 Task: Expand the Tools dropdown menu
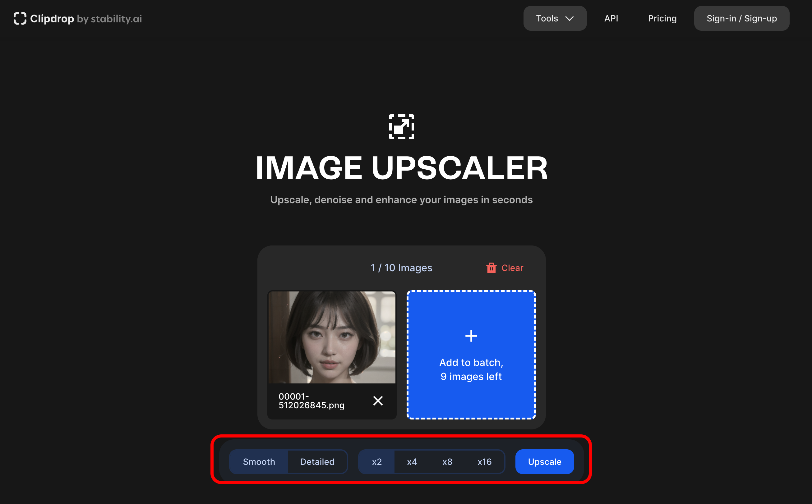coord(547,18)
